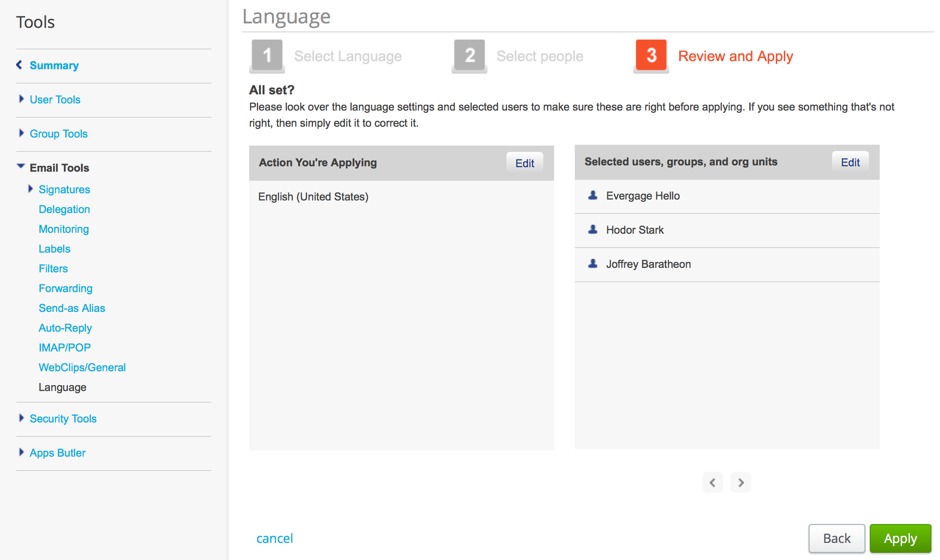Open the Group Tools section
940x560 pixels.
(58, 134)
